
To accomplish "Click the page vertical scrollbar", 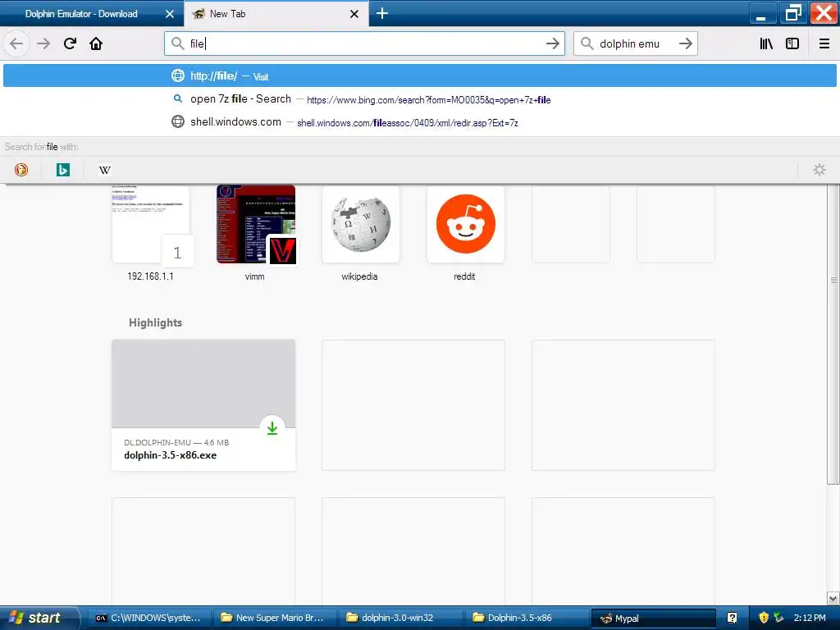I will 833,335.
